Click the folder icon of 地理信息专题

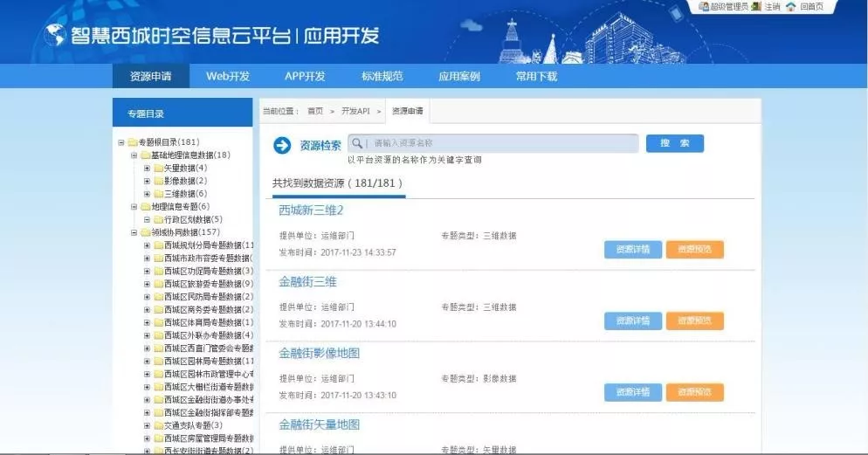click(x=146, y=206)
